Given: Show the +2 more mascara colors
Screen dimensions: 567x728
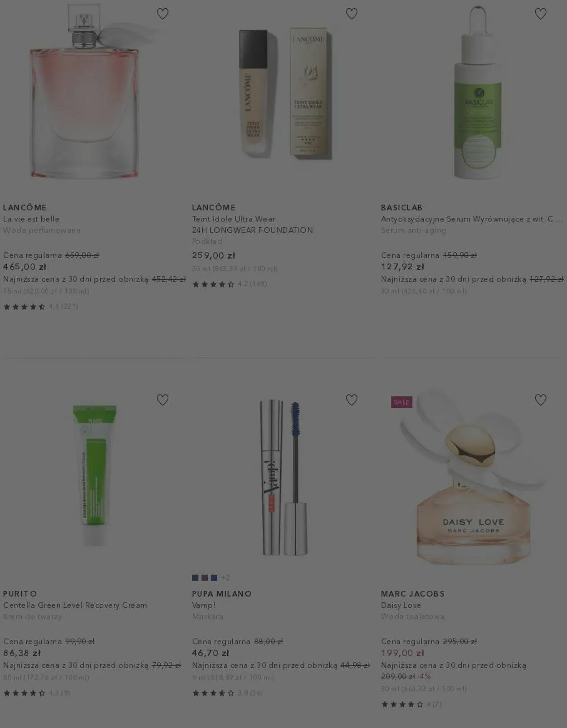Looking at the screenshot, I should [225, 577].
